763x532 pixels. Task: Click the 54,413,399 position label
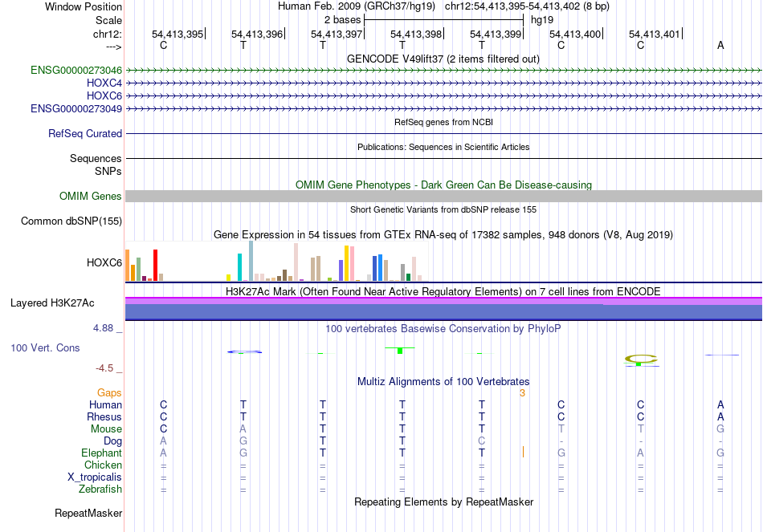pyautogui.click(x=496, y=34)
